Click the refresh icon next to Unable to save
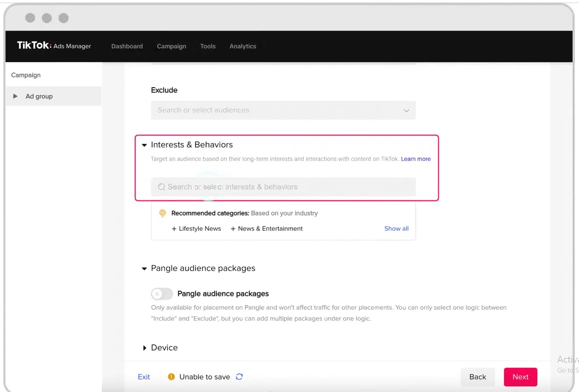The image size is (579, 392). click(239, 377)
